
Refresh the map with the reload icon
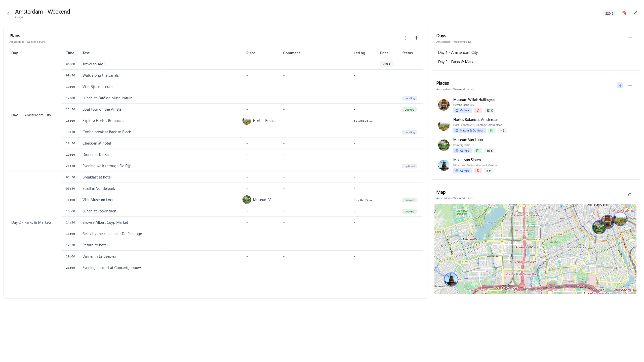pyautogui.click(x=630, y=195)
